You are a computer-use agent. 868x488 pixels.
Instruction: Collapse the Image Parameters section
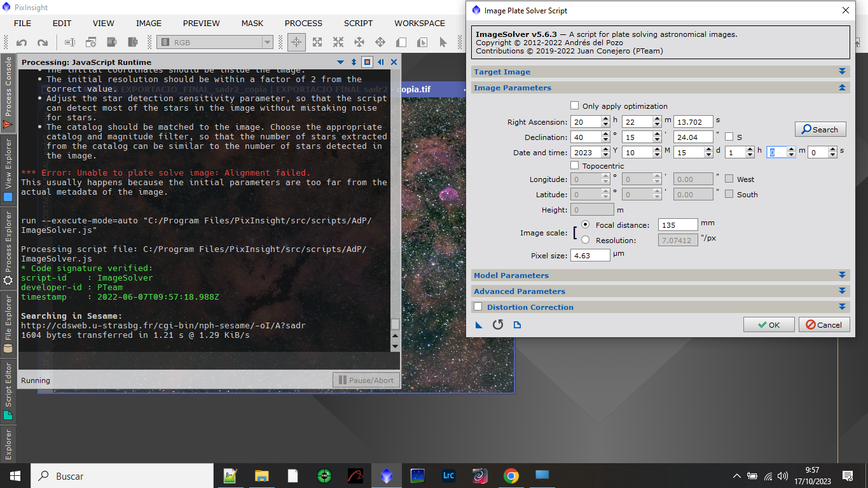click(842, 88)
